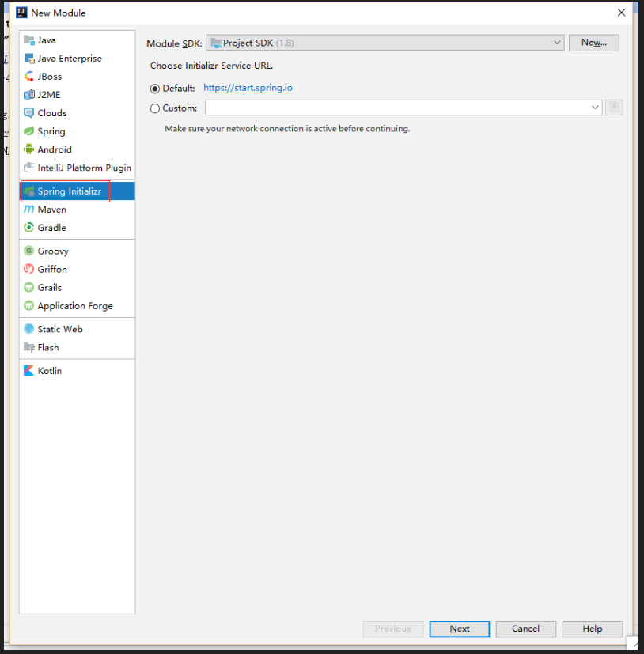Select Custom Initializr URL radio button
This screenshot has height=654, width=644.
point(155,108)
